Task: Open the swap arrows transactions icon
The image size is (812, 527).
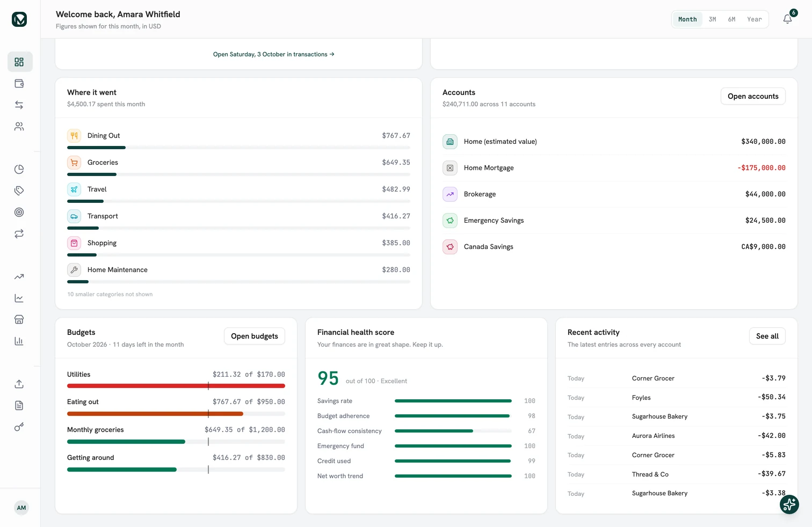Action: (19, 105)
